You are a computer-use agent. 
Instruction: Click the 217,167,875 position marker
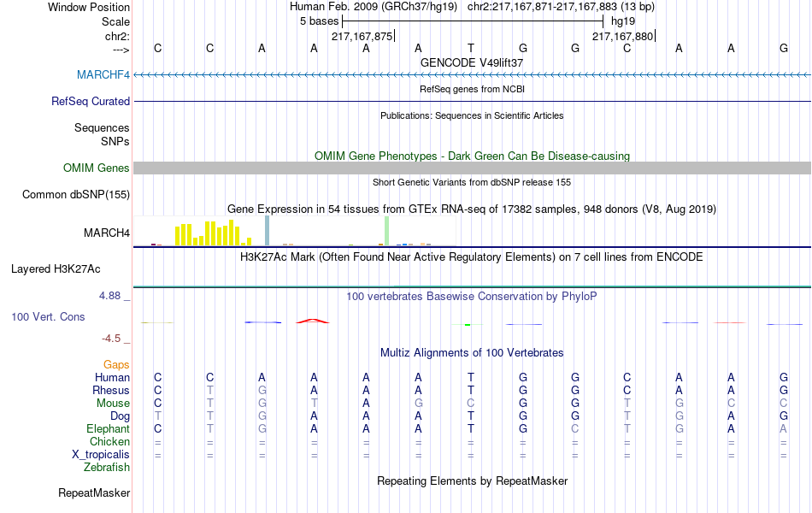(x=362, y=36)
